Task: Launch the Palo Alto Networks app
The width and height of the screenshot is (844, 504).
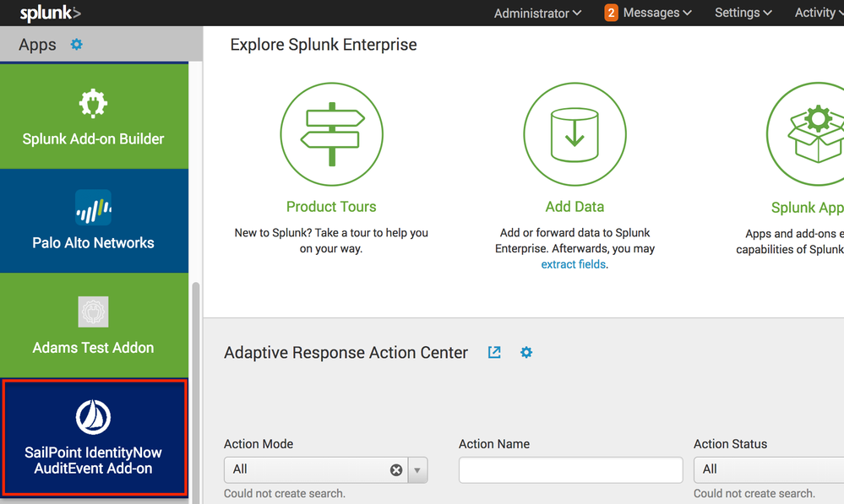Action: point(94,221)
